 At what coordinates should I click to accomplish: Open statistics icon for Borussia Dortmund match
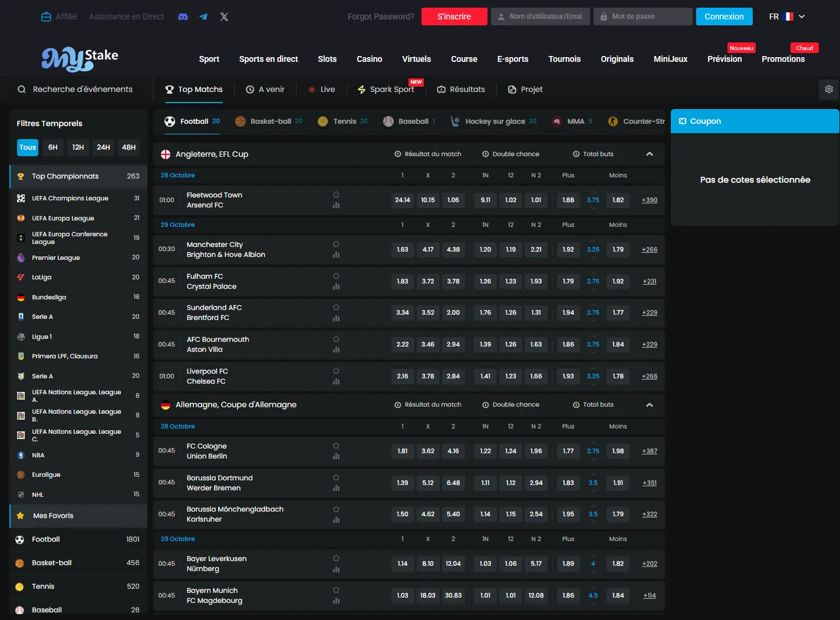click(x=336, y=488)
